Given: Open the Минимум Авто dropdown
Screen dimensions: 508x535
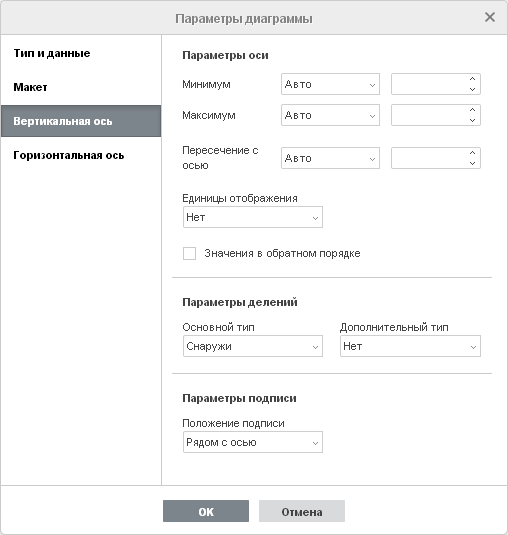Looking at the screenshot, I should coord(330,84).
